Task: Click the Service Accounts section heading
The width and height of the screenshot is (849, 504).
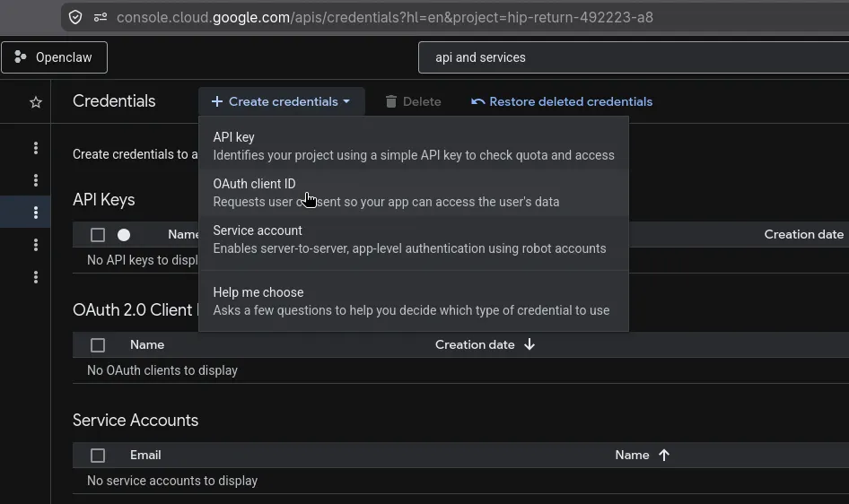Action: (136, 421)
